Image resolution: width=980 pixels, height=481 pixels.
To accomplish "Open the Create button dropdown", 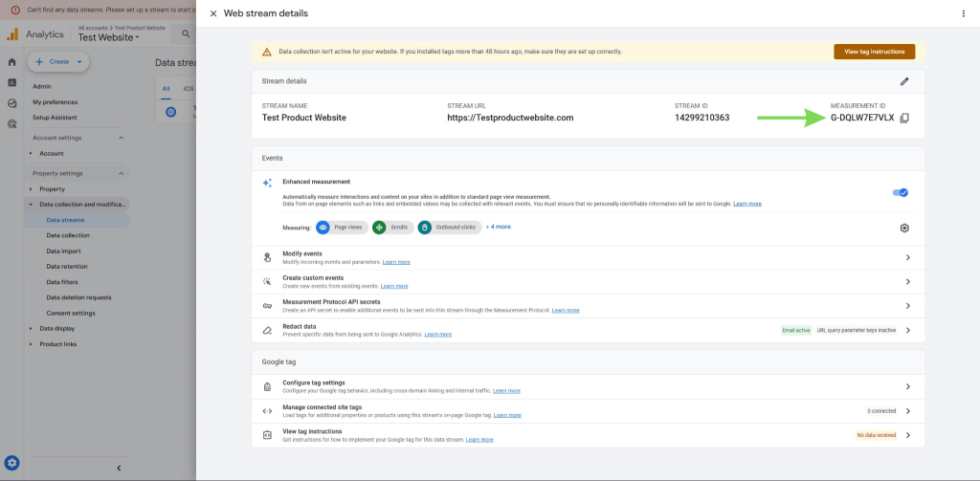I will (79, 62).
